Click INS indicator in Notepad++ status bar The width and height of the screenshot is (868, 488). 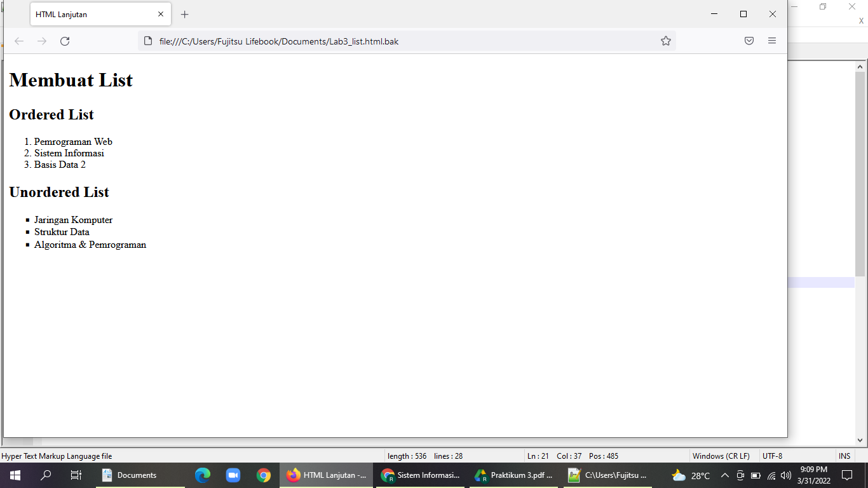click(x=844, y=456)
